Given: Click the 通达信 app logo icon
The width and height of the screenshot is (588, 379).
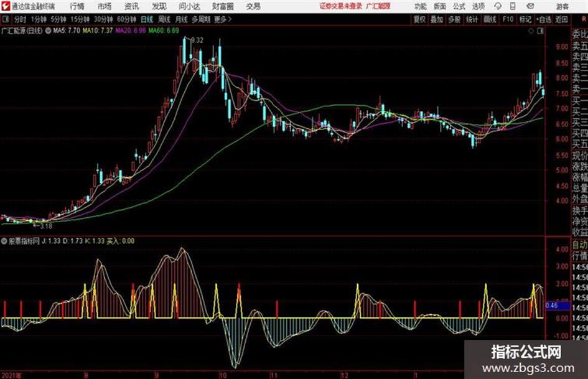Looking at the screenshot, I should tap(6, 6).
